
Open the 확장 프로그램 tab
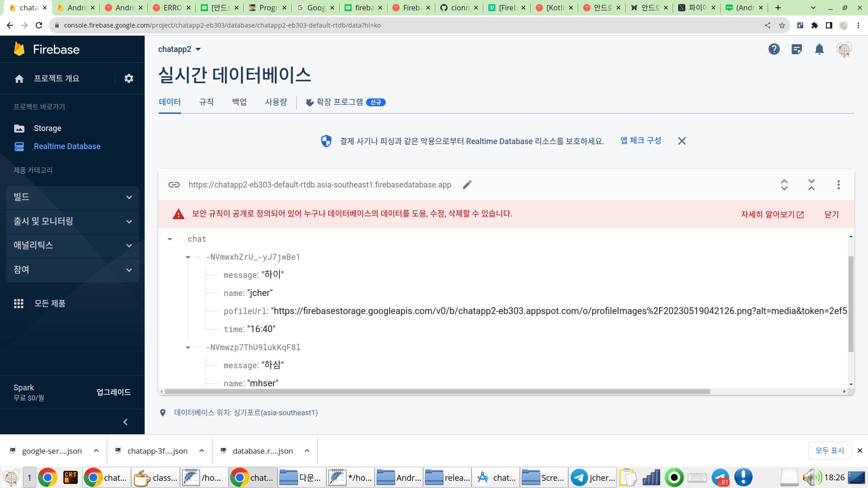point(345,102)
